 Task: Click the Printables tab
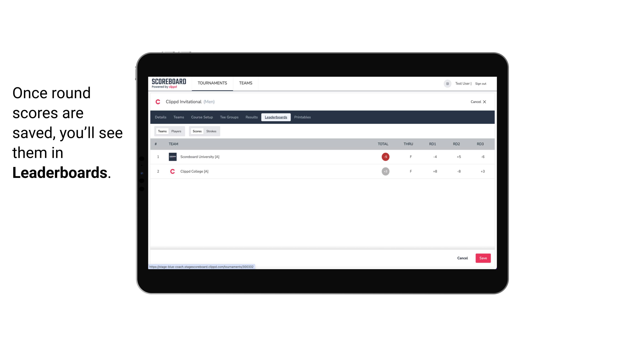[302, 117]
